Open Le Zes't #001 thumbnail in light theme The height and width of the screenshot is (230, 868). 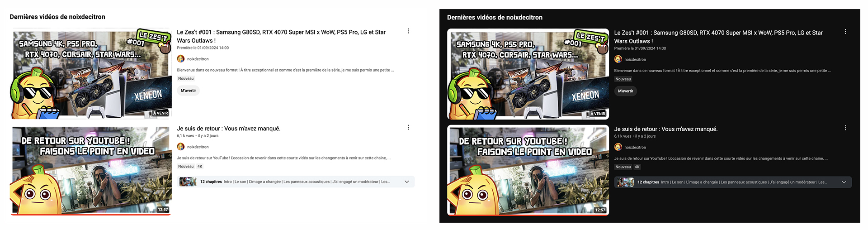tap(91, 74)
